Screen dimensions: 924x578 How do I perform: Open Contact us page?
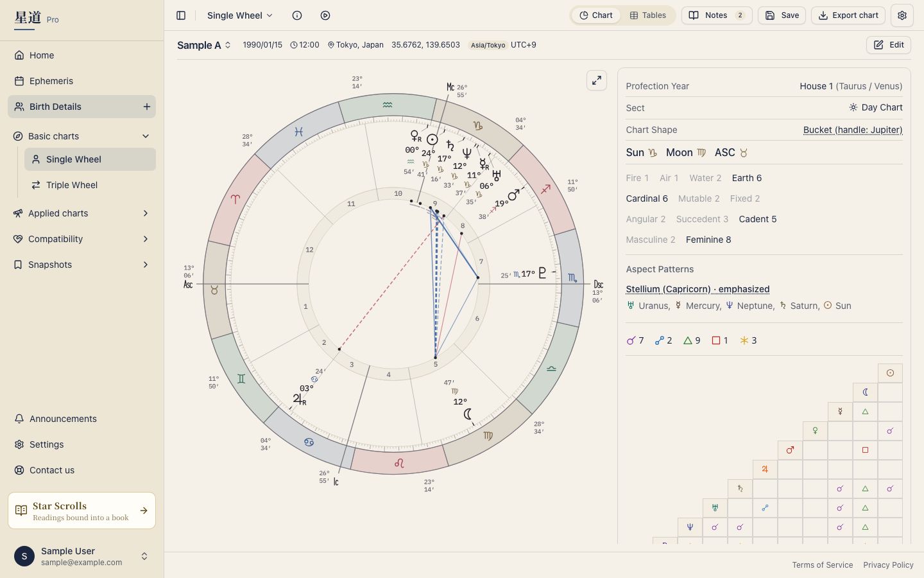(81, 470)
